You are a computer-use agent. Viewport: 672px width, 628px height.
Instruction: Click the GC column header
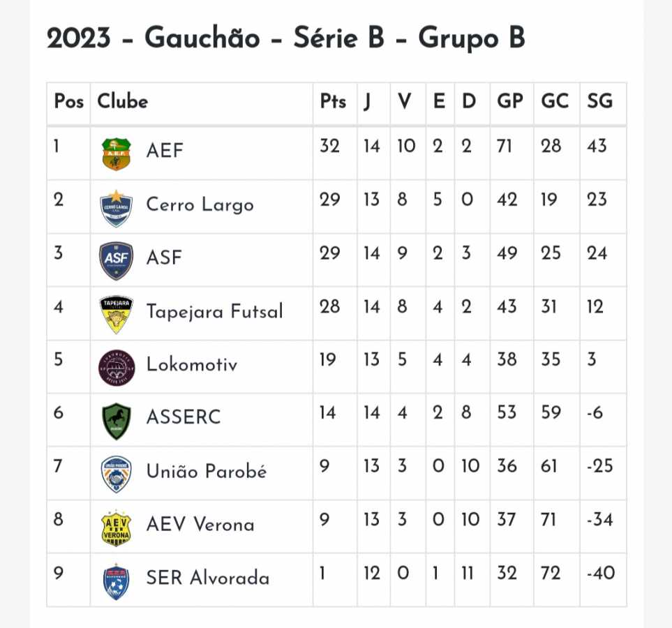[x=555, y=102]
